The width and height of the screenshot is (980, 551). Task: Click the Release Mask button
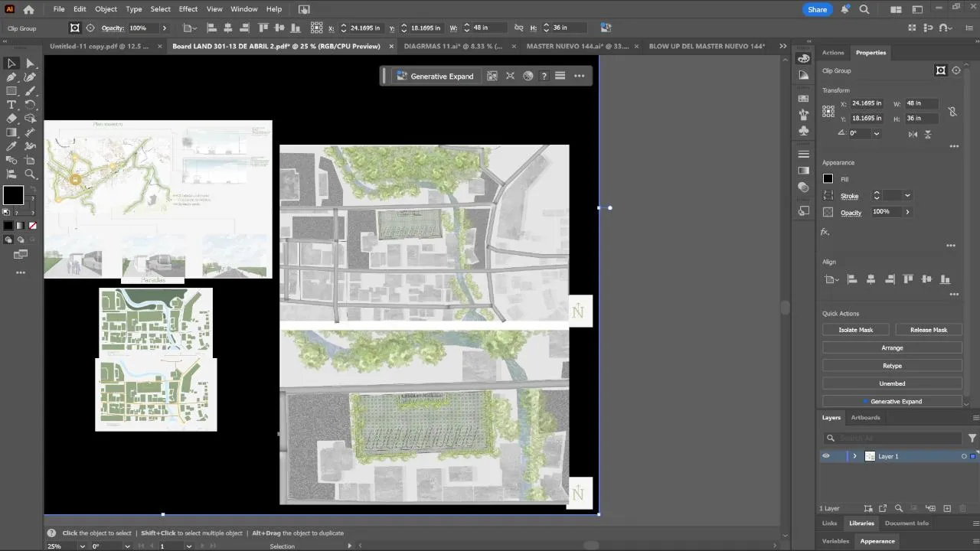click(x=929, y=330)
